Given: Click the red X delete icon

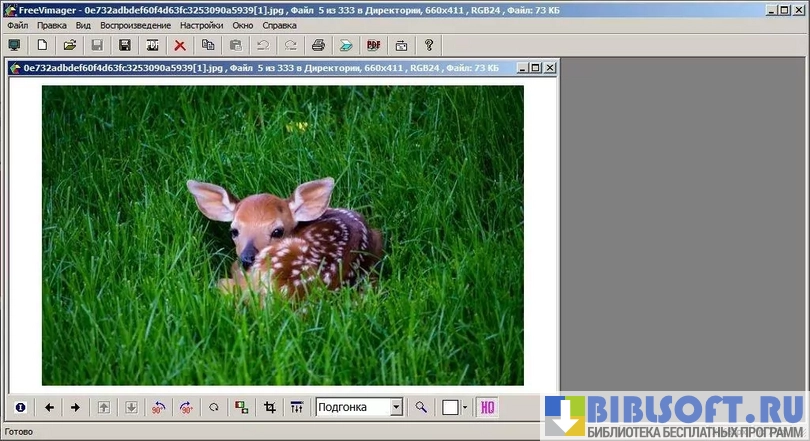Looking at the screenshot, I should point(180,45).
